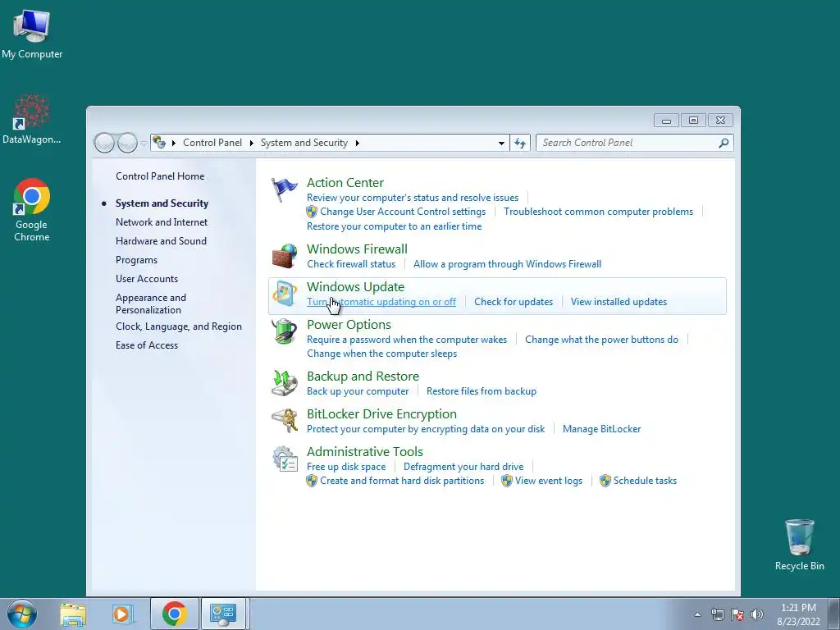The height and width of the screenshot is (630, 840).
Task: Click Allow a program through Windows Firewall
Action: 507,264
